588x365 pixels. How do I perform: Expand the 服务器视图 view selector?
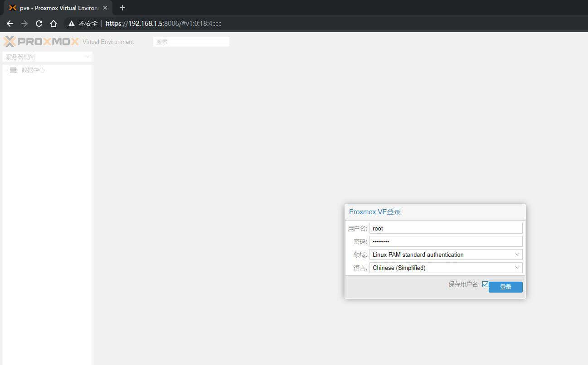click(x=87, y=57)
